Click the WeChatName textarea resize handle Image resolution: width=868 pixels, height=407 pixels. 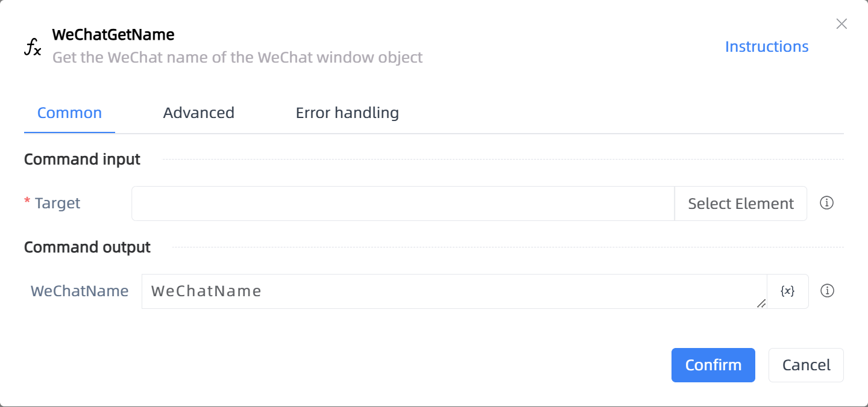coord(761,303)
